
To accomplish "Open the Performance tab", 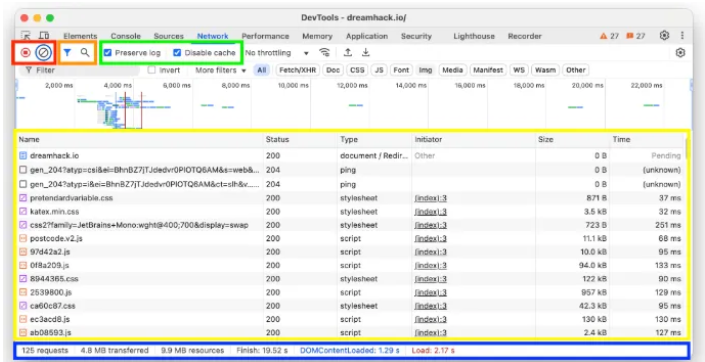I will [x=265, y=36].
